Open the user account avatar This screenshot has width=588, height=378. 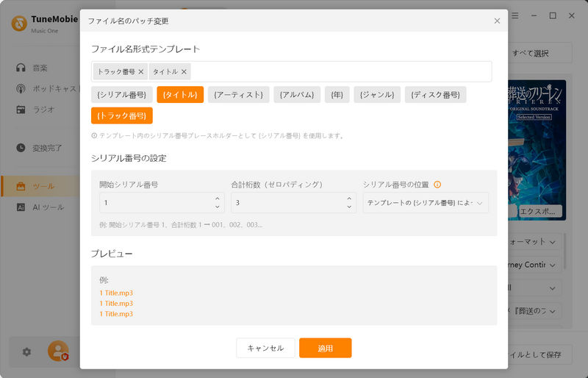click(x=58, y=351)
